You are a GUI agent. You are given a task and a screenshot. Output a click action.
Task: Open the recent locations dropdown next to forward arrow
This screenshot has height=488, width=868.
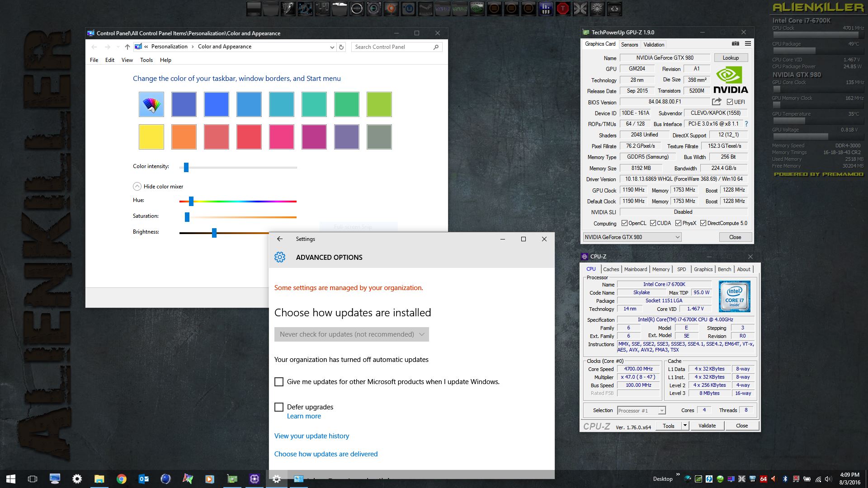click(x=118, y=47)
